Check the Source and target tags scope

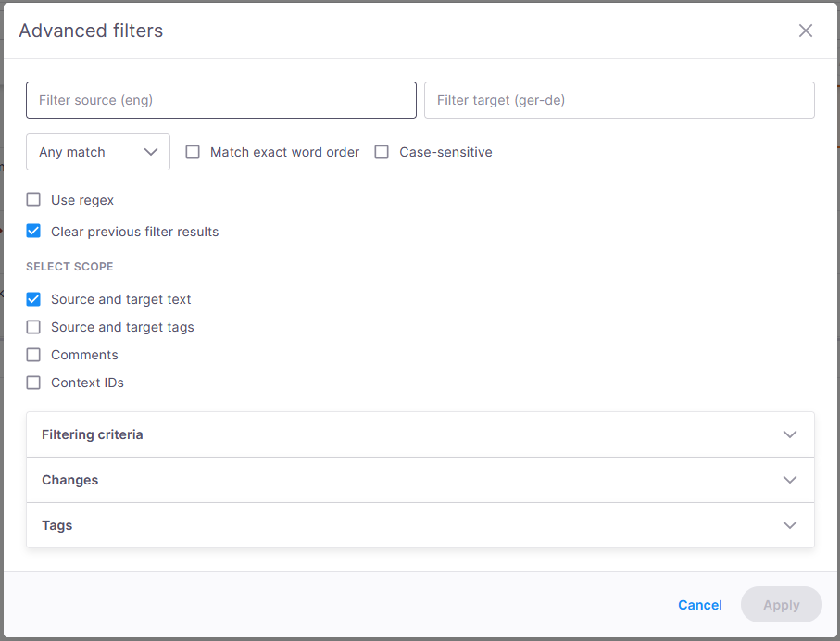pyautogui.click(x=33, y=326)
